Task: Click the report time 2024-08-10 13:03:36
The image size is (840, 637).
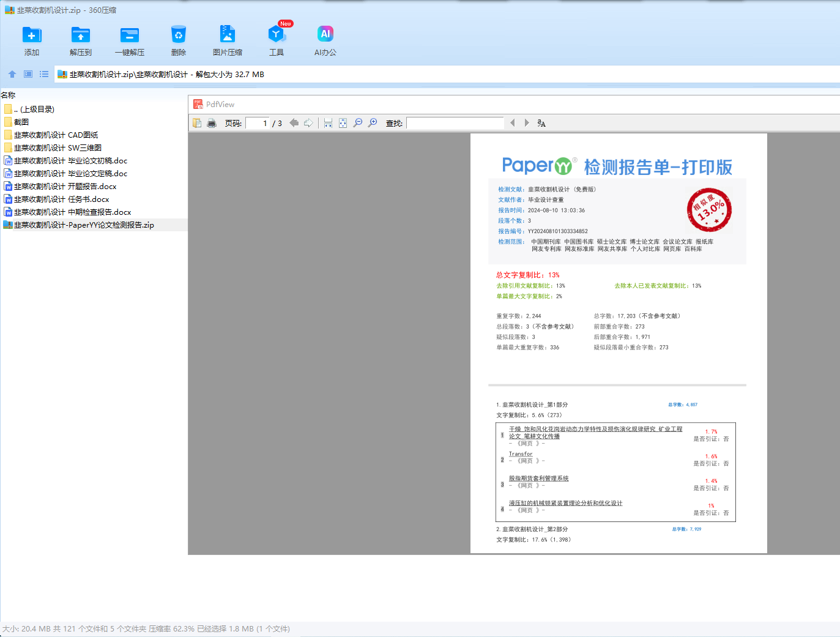Action: 557,210
